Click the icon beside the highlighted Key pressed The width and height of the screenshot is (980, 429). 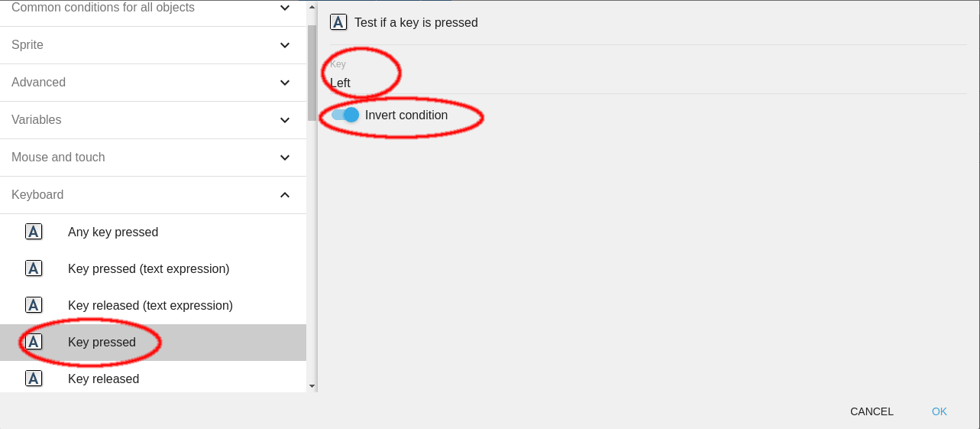coord(34,342)
